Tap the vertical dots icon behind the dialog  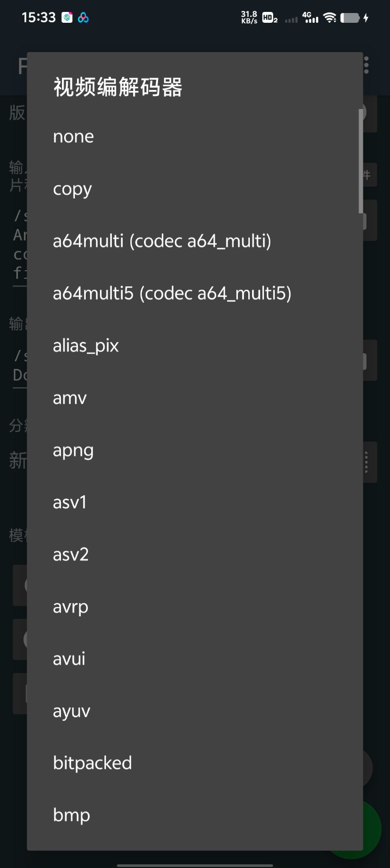click(367, 462)
